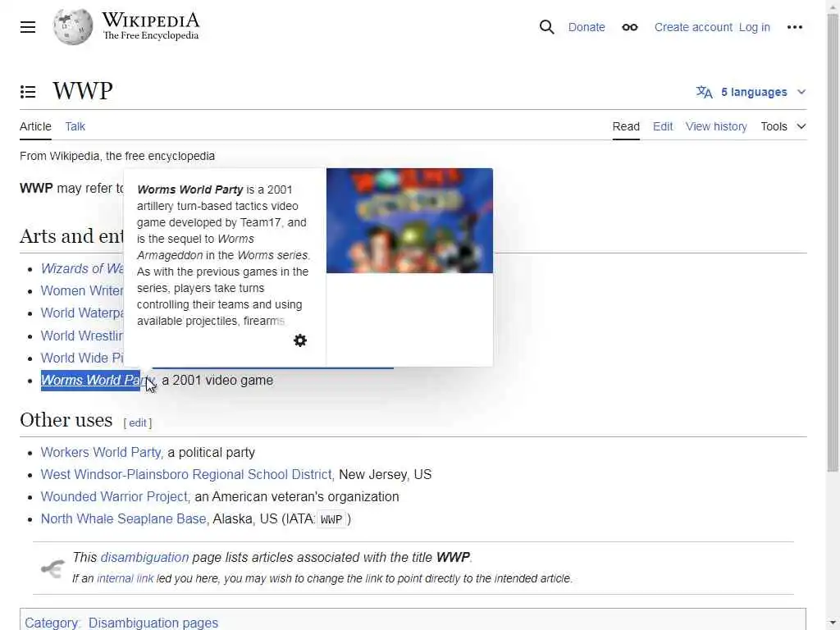Open the Disambiguation pages category link
840x630 pixels.
tap(153, 623)
